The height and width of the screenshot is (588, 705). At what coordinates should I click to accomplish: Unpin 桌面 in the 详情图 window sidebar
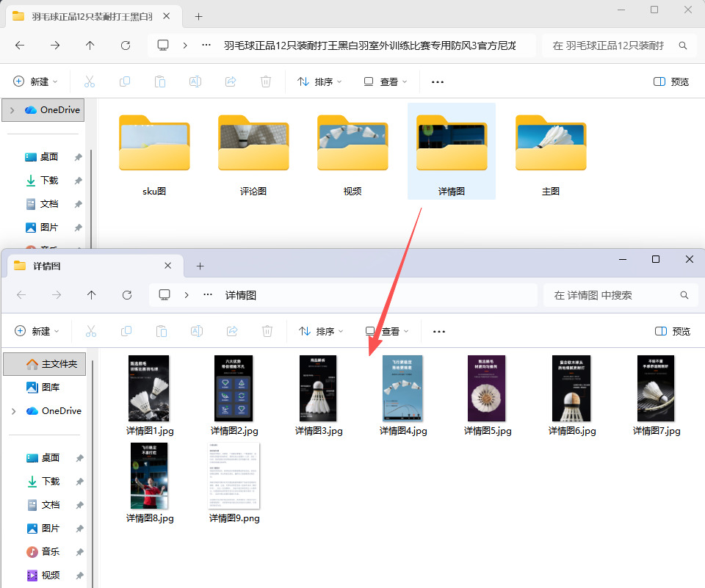coord(79,458)
